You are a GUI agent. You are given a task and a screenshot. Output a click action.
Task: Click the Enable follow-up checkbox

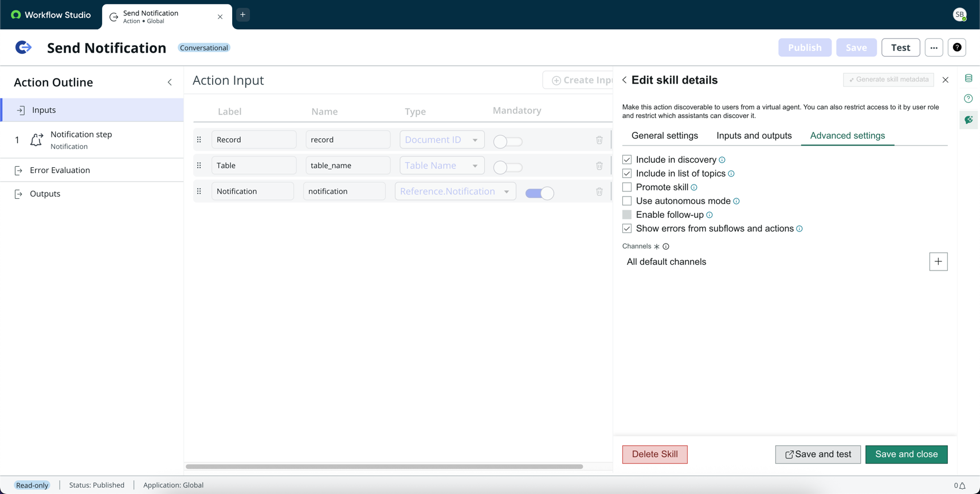pyautogui.click(x=627, y=215)
